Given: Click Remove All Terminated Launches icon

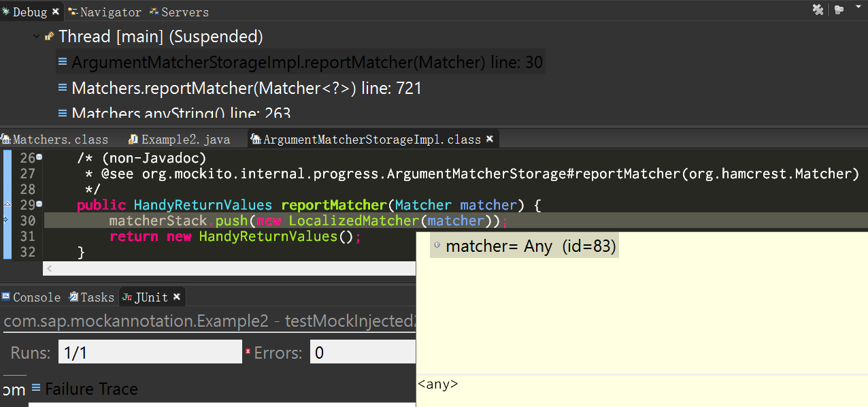Looking at the screenshot, I should [x=818, y=10].
